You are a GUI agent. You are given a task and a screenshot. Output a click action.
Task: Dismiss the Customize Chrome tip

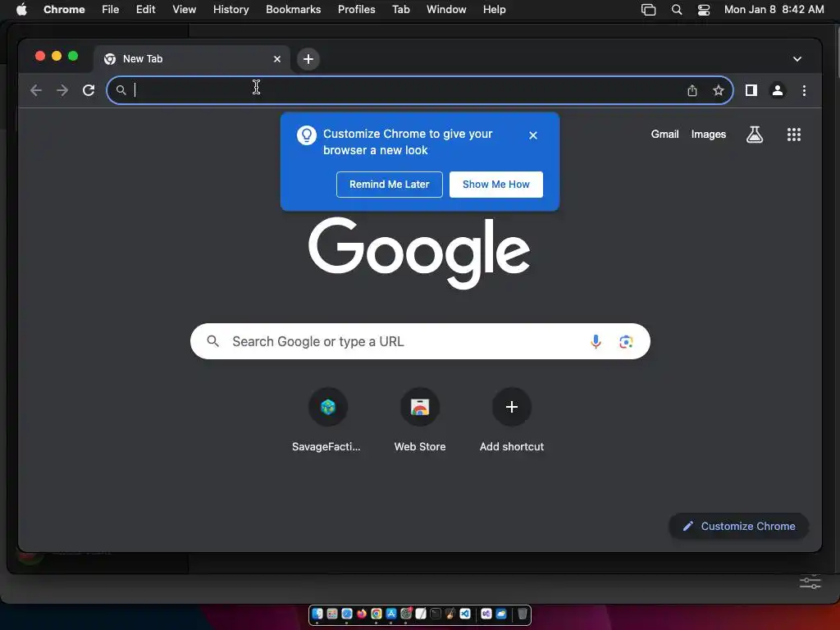[533, 135]
